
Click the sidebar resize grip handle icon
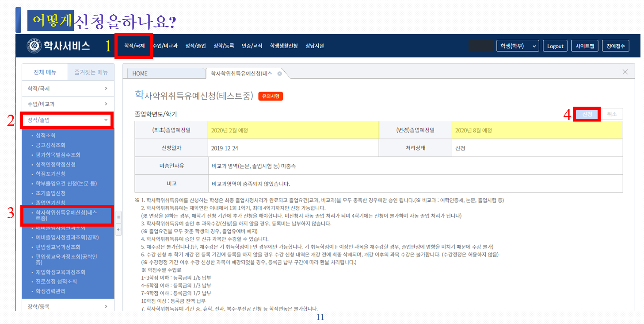[x=118, y=217]
